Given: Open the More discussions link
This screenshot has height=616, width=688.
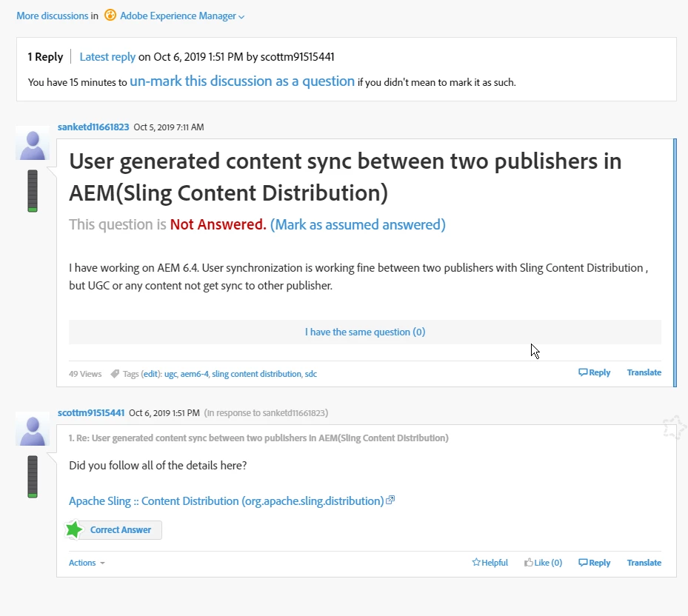Looking at the screenshot, I should (53, 16).
